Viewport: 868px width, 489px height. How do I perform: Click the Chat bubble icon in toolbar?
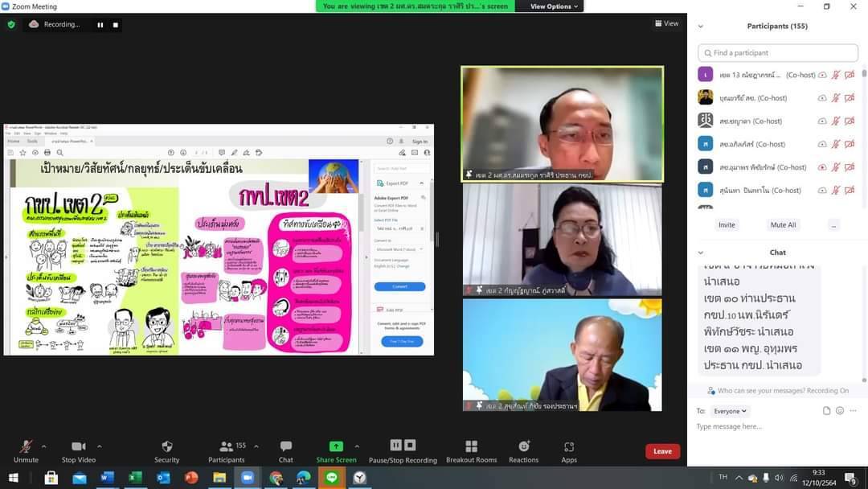(285, 447)
